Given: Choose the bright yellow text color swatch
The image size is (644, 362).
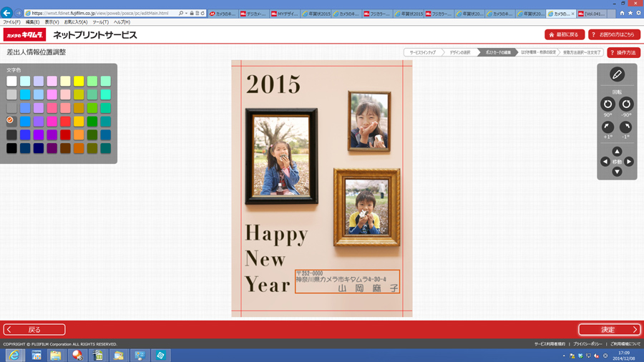Looking at the screenshot, I should 79,82.
